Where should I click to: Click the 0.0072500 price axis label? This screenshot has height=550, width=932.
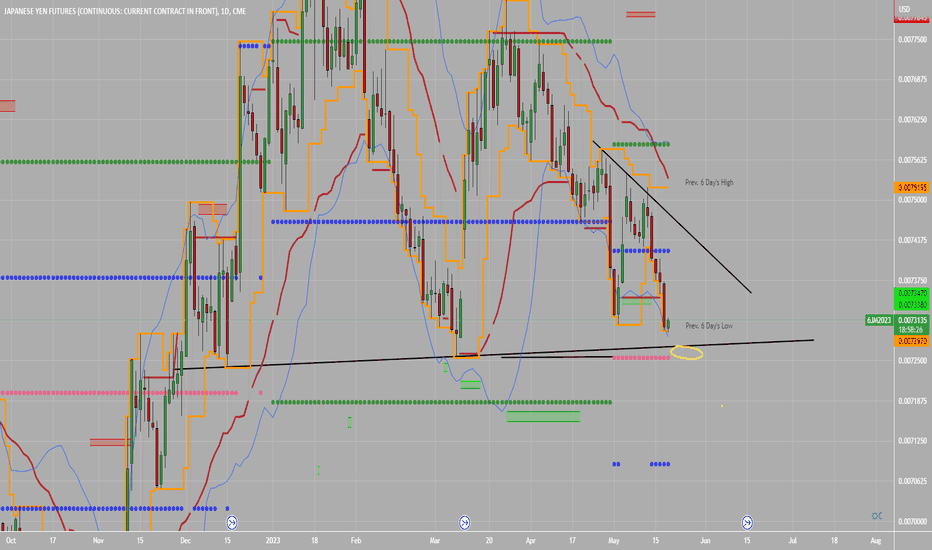click(x=912, y=361)
